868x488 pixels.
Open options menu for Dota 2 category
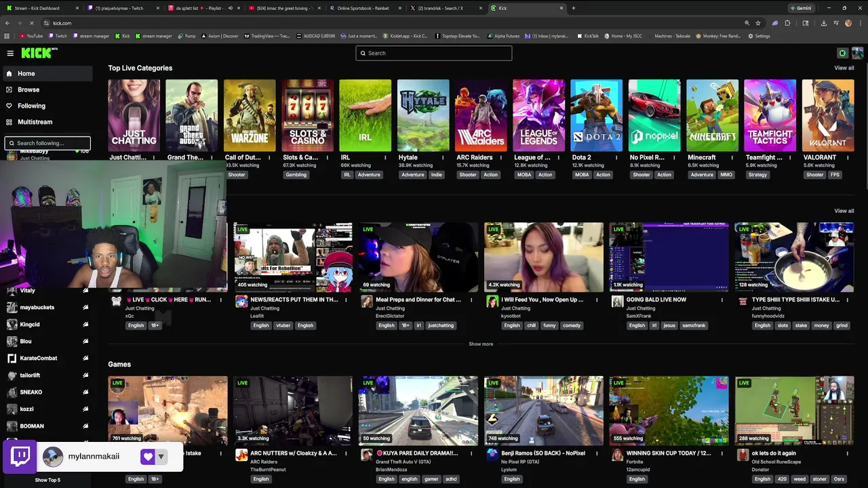616,157
